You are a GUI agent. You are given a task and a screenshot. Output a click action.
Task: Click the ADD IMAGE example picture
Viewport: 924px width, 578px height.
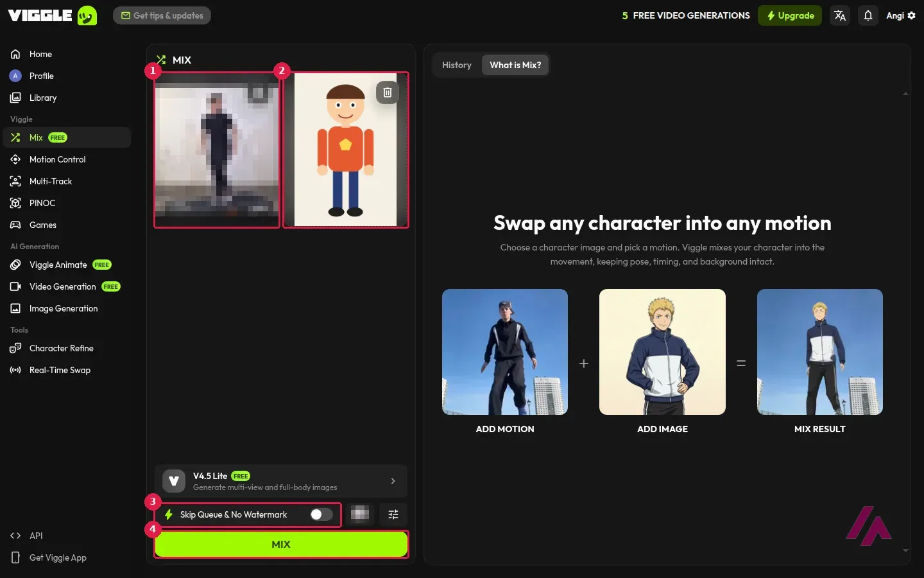pyautogui.click(x=662, y=352)
